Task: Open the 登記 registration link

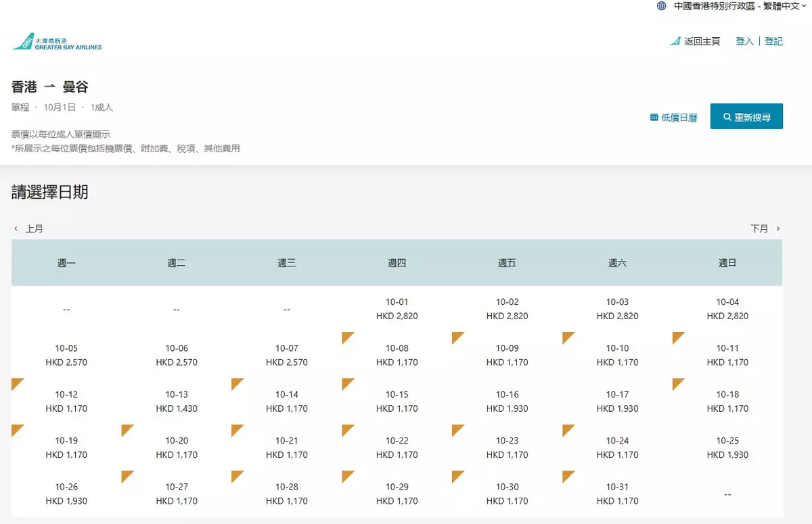Action: (x=773, y=41)
